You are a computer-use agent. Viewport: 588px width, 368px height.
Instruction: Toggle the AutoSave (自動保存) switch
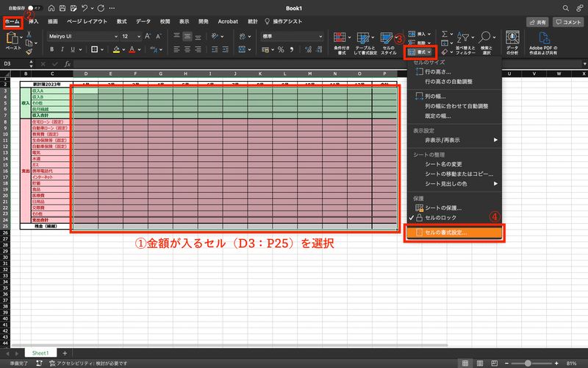(x=35, y=8)
